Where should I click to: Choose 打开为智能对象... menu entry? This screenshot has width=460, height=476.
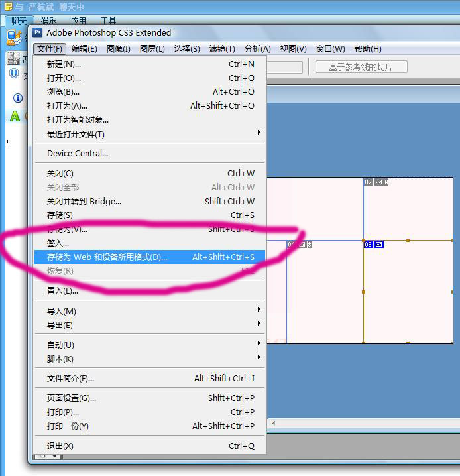pyautogui.click(x=150, y=119)
